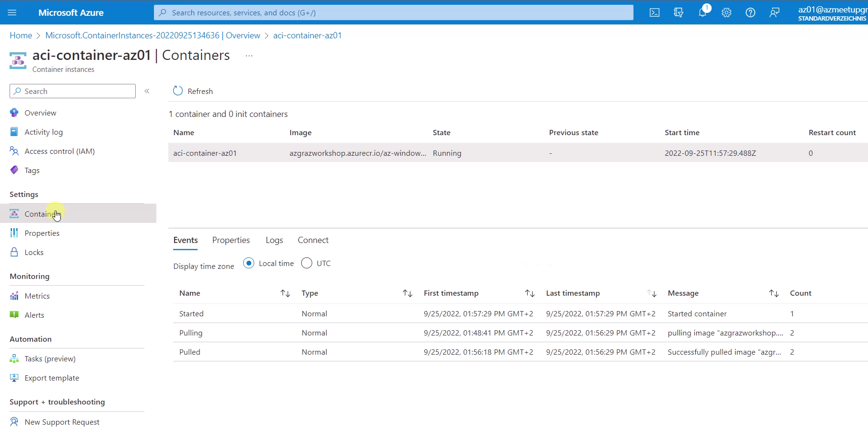Click the Access control people icon

tap(14, 151)
